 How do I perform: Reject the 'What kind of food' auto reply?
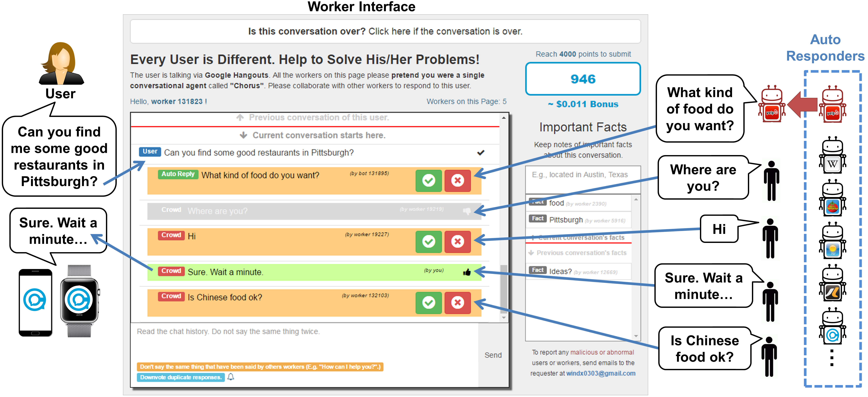[x=457, y=181]
